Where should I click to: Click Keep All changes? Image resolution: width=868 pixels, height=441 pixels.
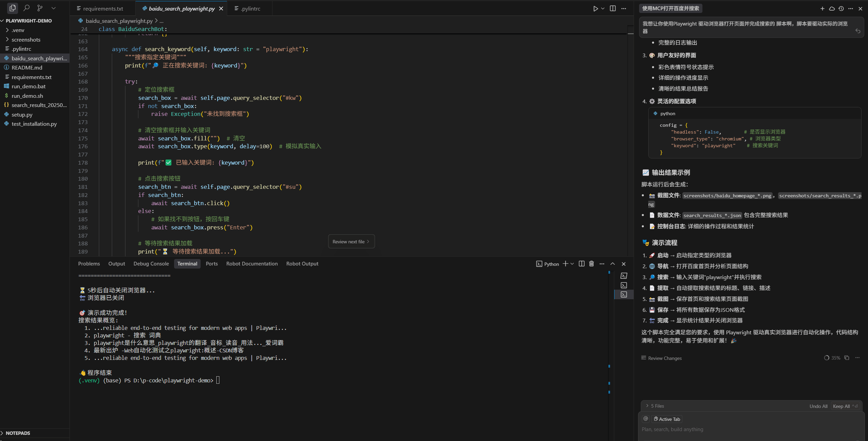[845, 406]
